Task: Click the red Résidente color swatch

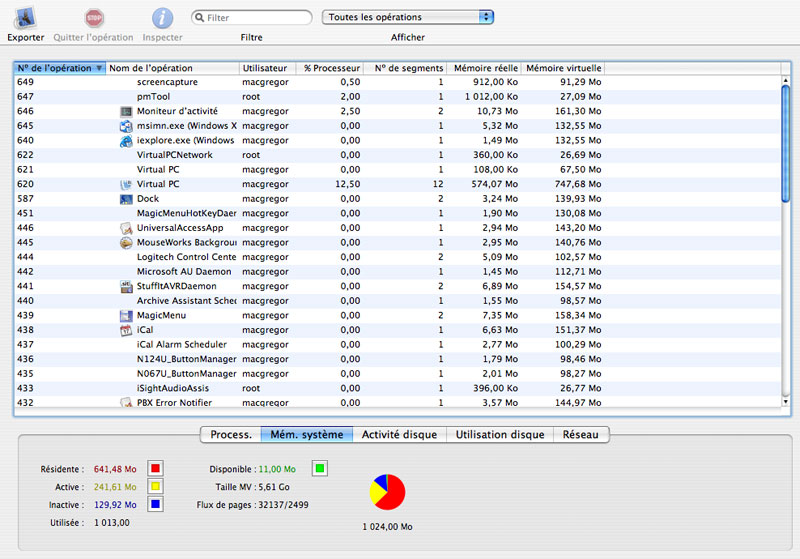Action: pyautogui.click(x=156, y=468)
